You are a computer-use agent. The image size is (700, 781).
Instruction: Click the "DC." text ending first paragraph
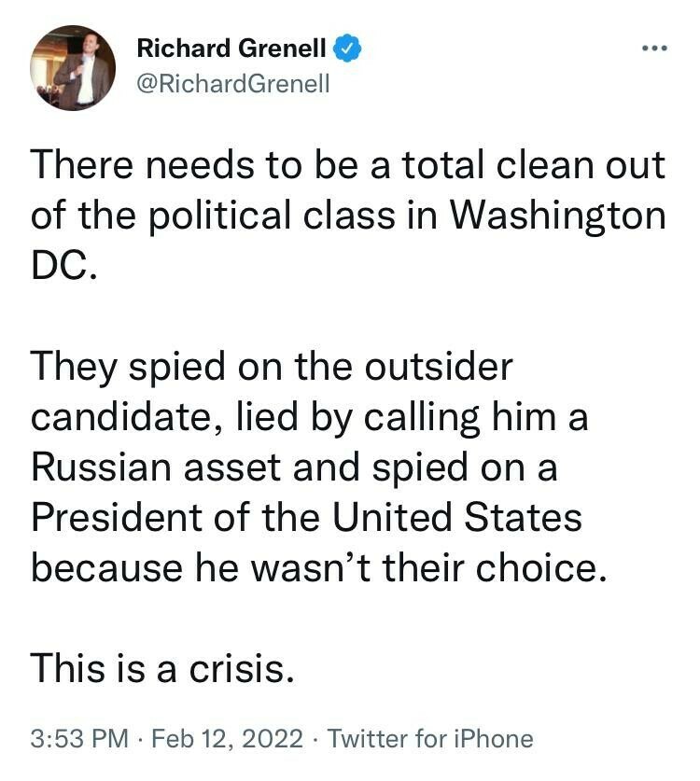click(x=63, y=266)
